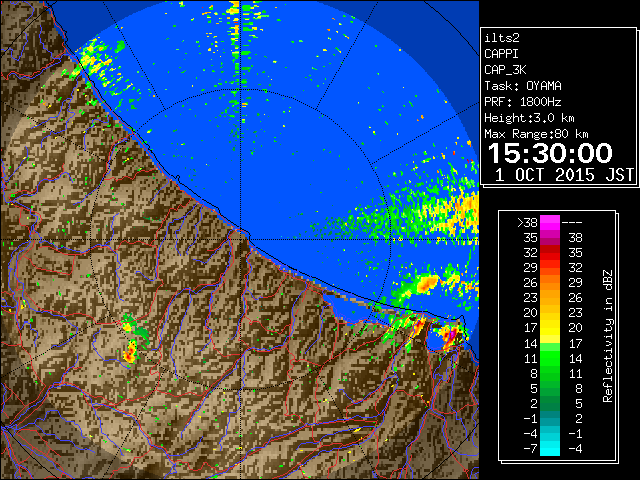Viewport: 640px width, 480px height.
Task: Click the red-yellow echo cell over southwest land
Action: click(x=130, y=352)
